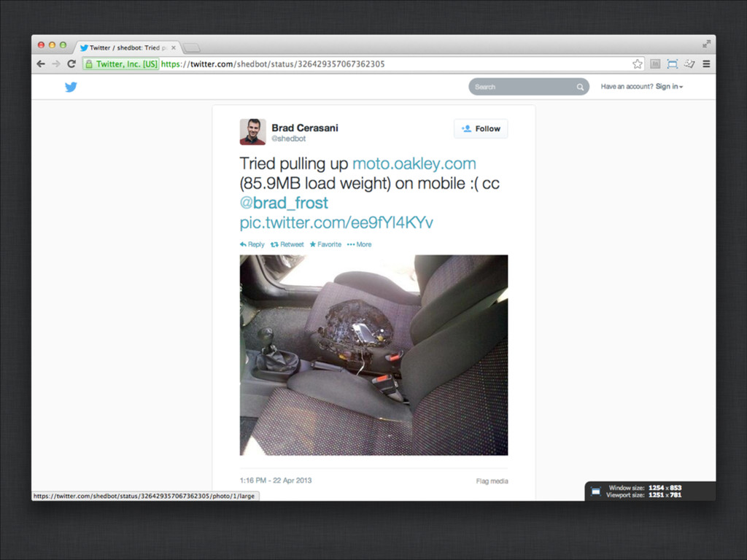
Task: Close the Twitter browser tab
Action: coord(174,47)
